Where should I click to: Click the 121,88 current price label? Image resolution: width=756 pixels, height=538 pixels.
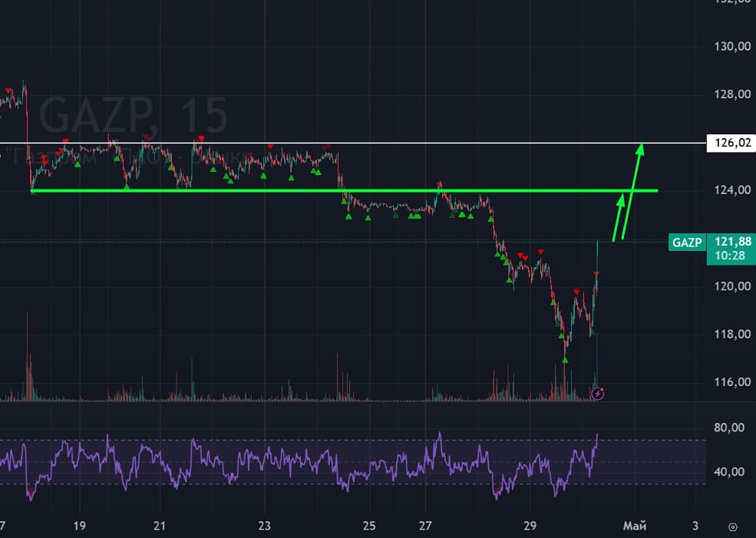coord(732,242)
